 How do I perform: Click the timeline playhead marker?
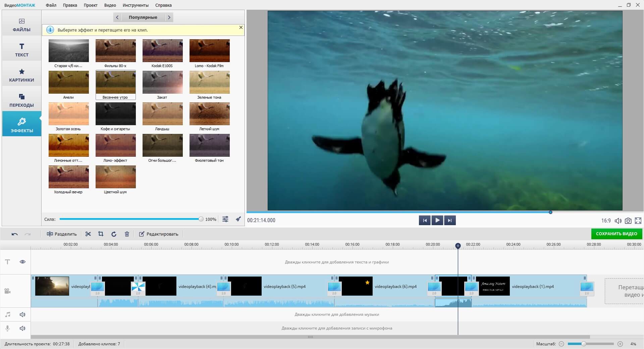tap(458, 246)
